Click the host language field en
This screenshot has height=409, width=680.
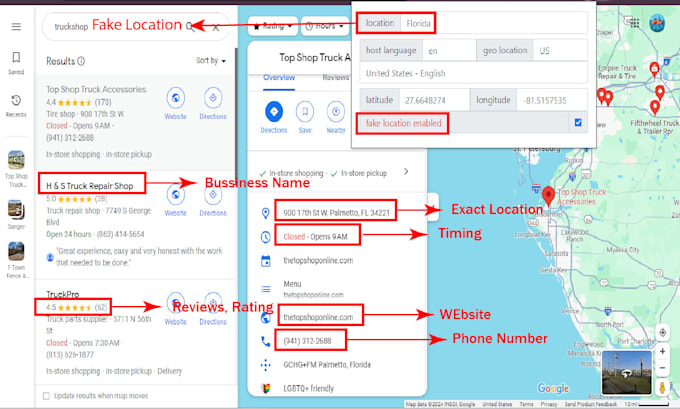[449, 51]
